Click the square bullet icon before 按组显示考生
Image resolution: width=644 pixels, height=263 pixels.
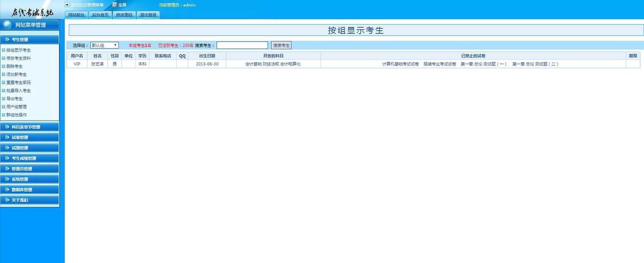pos(3,50)
